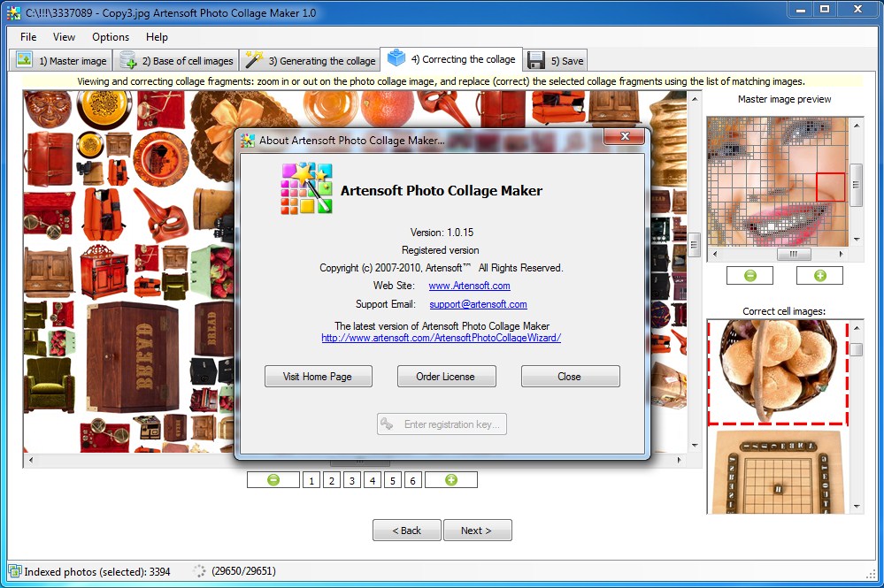
Task: Click the indexed photos status bar icon
Action: coord(15,571)
